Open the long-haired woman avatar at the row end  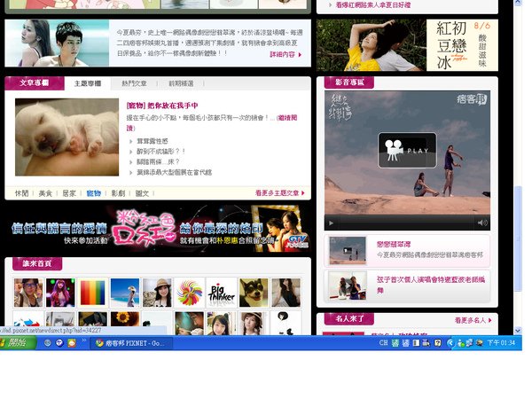286,293
